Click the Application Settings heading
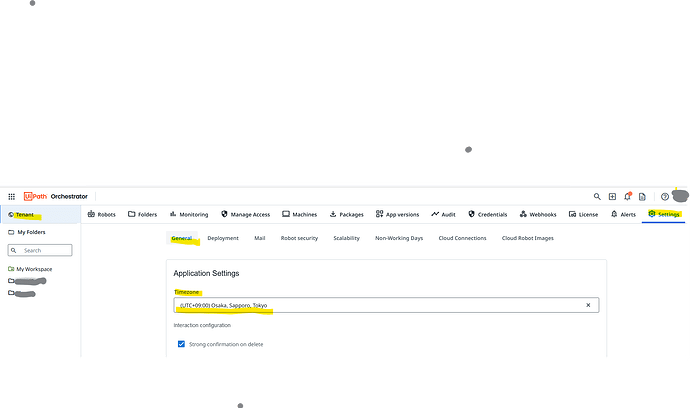The height and width of the screenshot is (408, 690). pos(206,273)
